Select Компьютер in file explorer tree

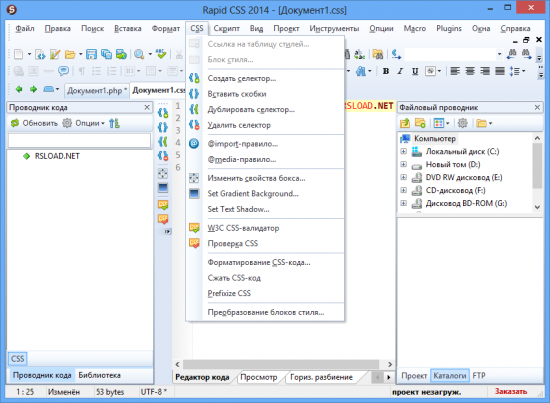click(435, 139)
